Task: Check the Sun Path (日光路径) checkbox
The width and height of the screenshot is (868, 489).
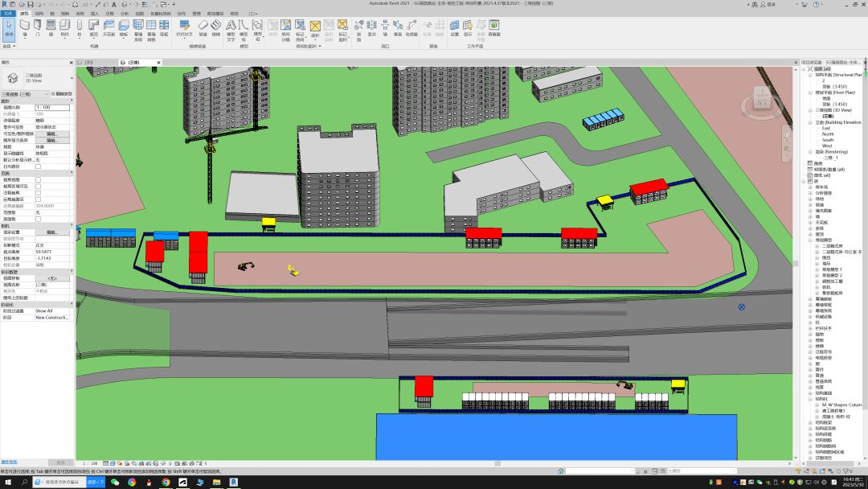Action: (x=38, y=166)
